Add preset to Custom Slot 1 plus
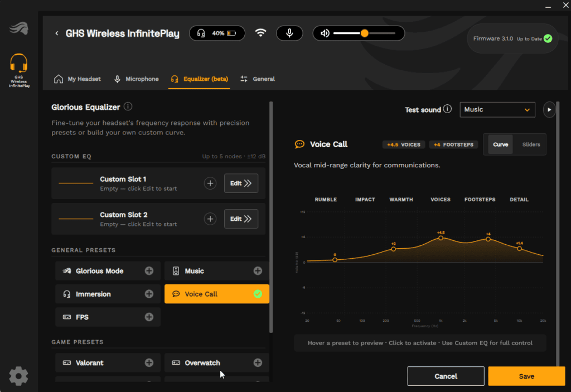Screen dimensions: 571x392 pos(210,183)
